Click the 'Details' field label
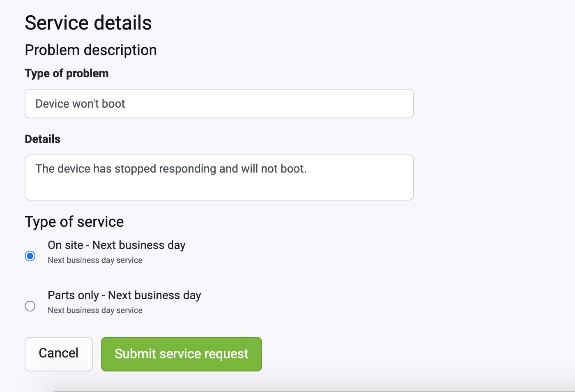 (43, 139)
